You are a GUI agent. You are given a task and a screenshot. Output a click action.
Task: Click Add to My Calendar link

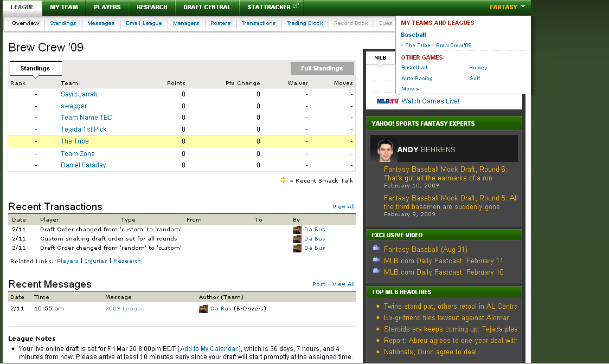(209, 348)
